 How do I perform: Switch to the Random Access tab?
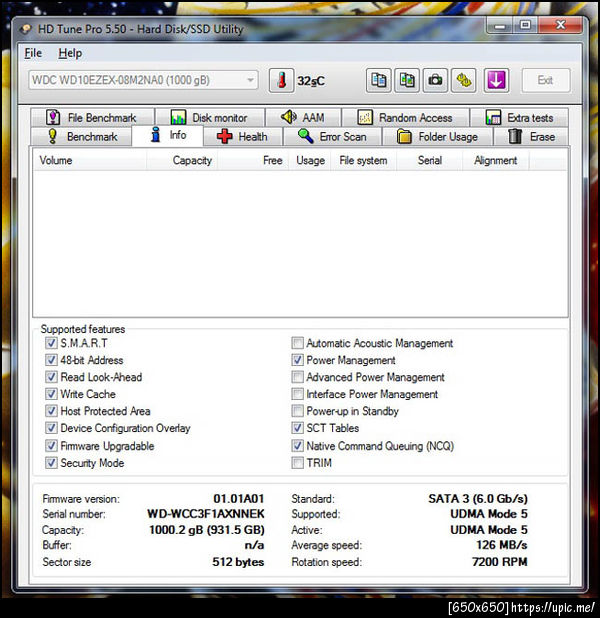point(405,117)
